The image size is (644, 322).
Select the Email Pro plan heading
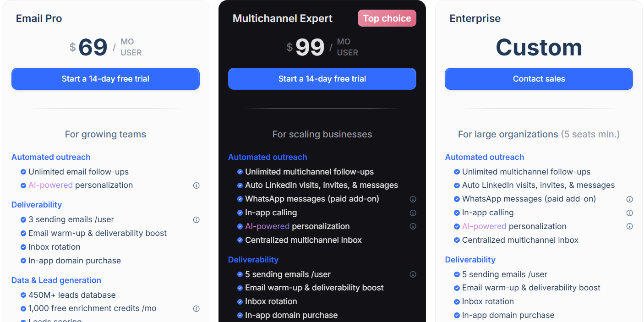point(39,18)
